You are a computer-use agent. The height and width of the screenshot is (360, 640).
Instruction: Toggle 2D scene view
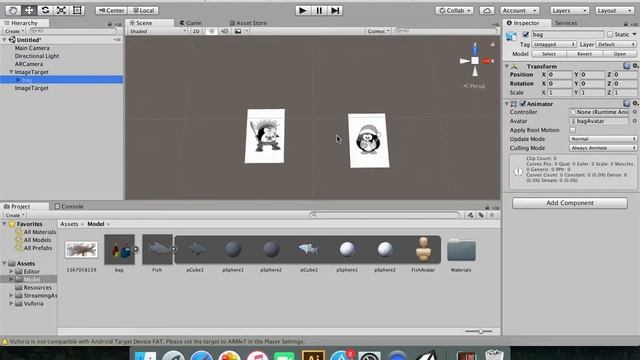[196, 31]
